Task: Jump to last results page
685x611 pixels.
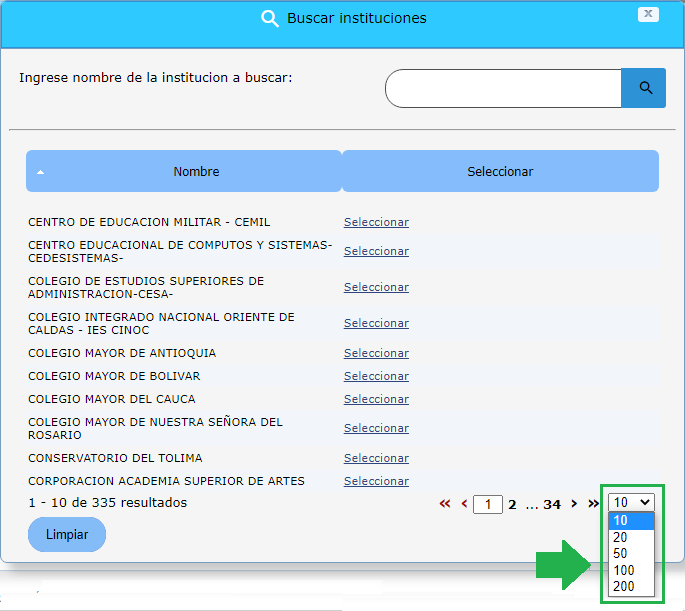Action: (594, 504)
